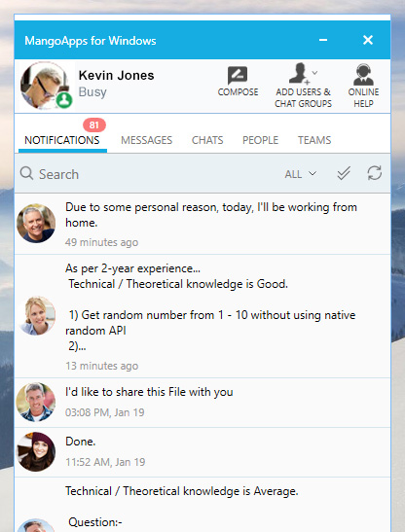405x532 pixels.
Task: Switch to the Messages tab
Action: 146,140
